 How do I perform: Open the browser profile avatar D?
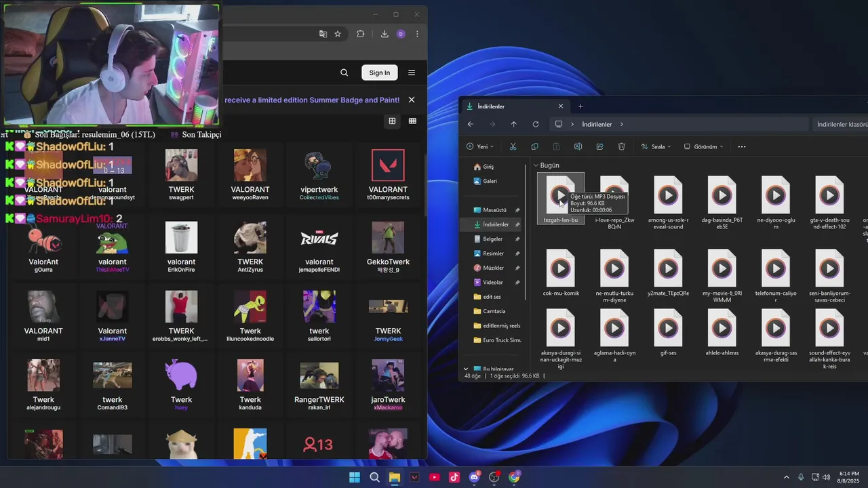point(401,34)
